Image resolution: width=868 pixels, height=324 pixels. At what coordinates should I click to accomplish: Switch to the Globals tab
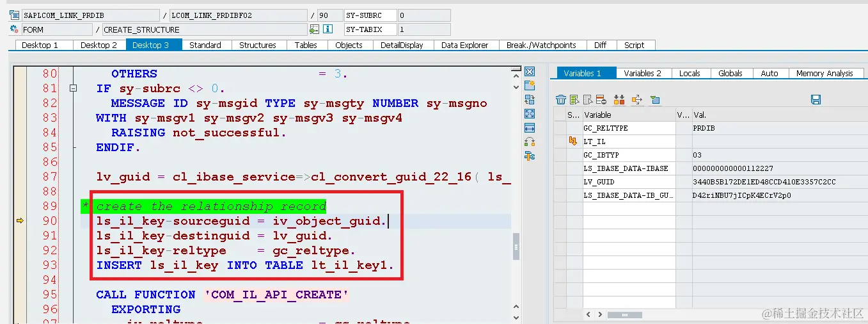[730, 73]
